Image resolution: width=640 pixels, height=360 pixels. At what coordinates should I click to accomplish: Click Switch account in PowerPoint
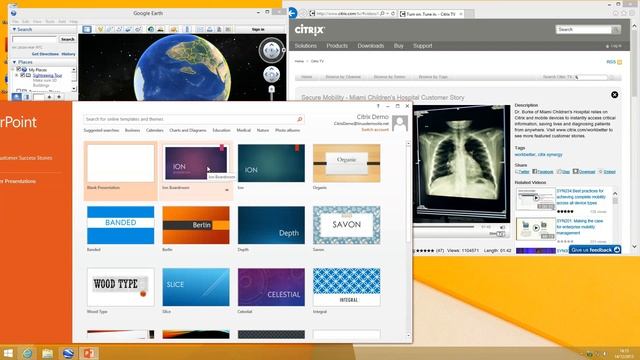[x=375, y=129]
